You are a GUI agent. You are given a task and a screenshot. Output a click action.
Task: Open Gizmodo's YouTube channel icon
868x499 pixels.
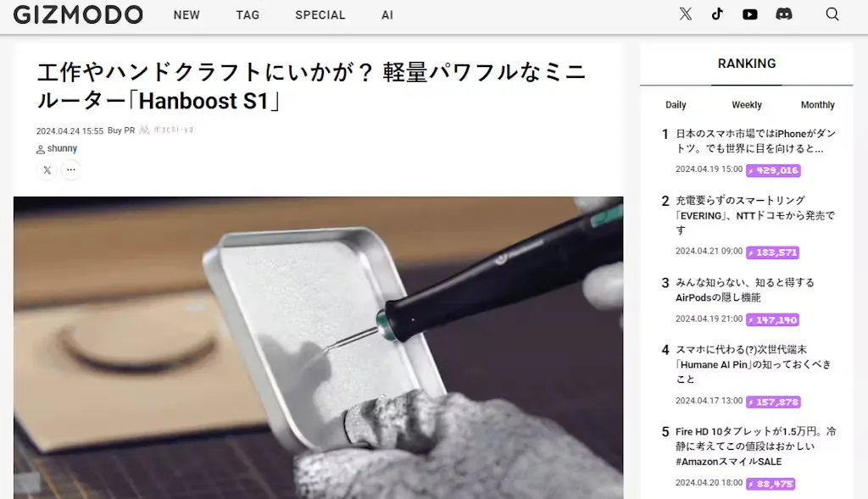(750, 14)
